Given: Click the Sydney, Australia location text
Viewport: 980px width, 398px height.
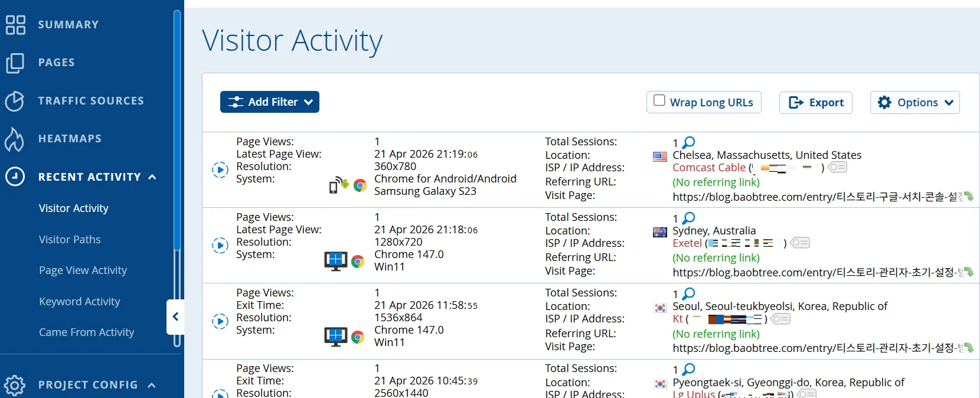Looking at the screenshot, I should pyautogui.click(x=714, y=231).
